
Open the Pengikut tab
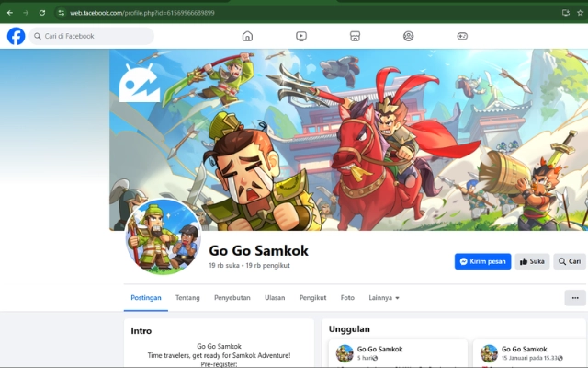pyautogui.click(x=312, y=298)
